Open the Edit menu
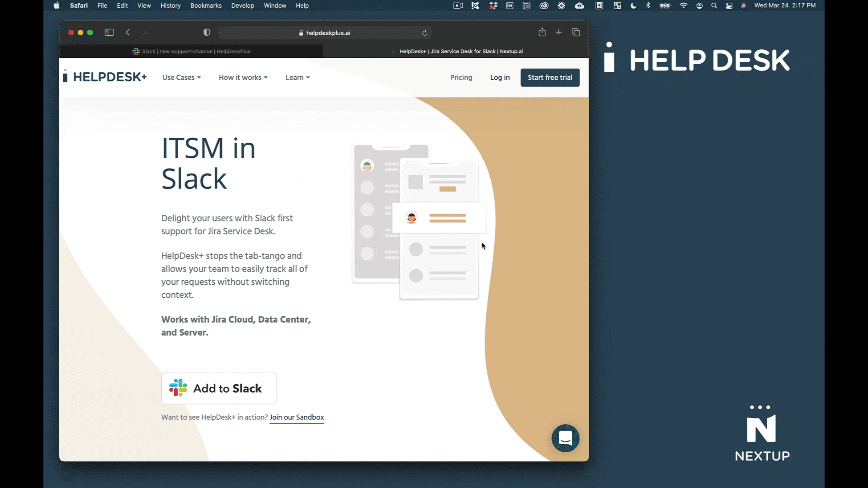Screen dimensions: 868x488 coord(122,5)
